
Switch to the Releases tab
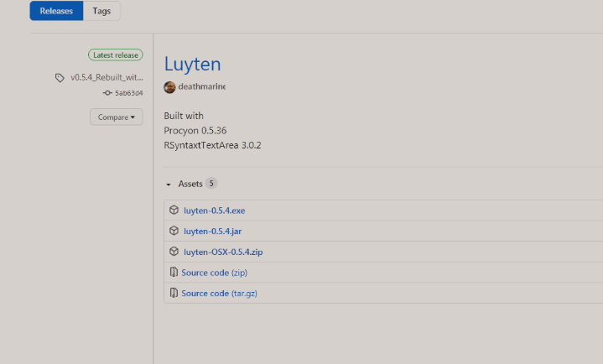click(56, 11)
